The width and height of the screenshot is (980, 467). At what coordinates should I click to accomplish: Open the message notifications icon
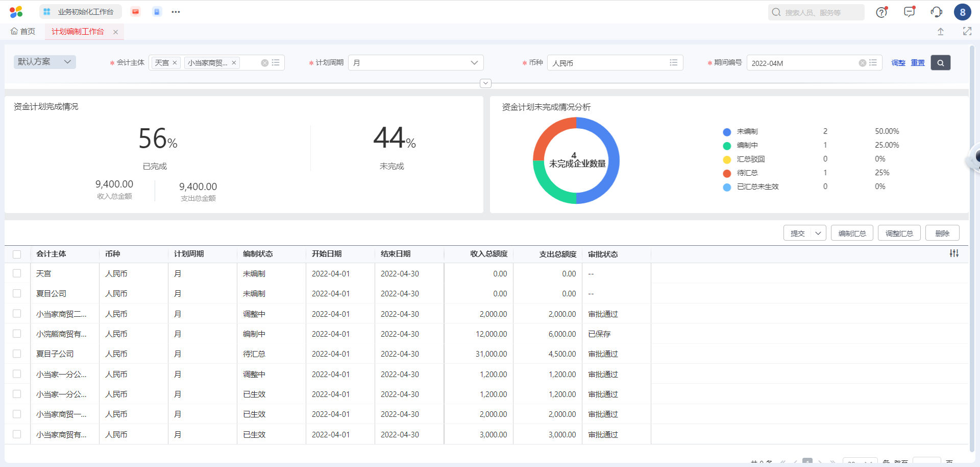(910, 12)
